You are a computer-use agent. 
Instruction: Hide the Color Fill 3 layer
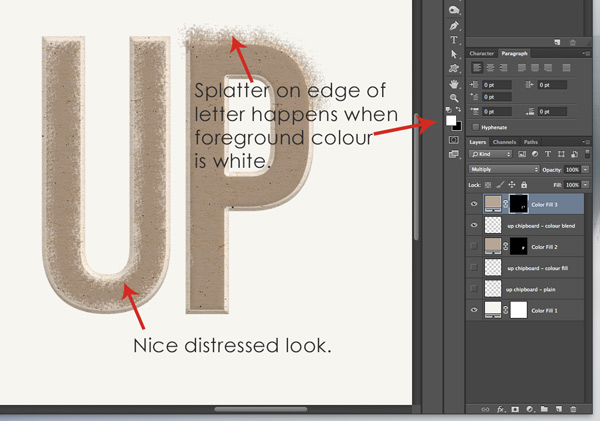pyautogui.click(x=474, y=203)
